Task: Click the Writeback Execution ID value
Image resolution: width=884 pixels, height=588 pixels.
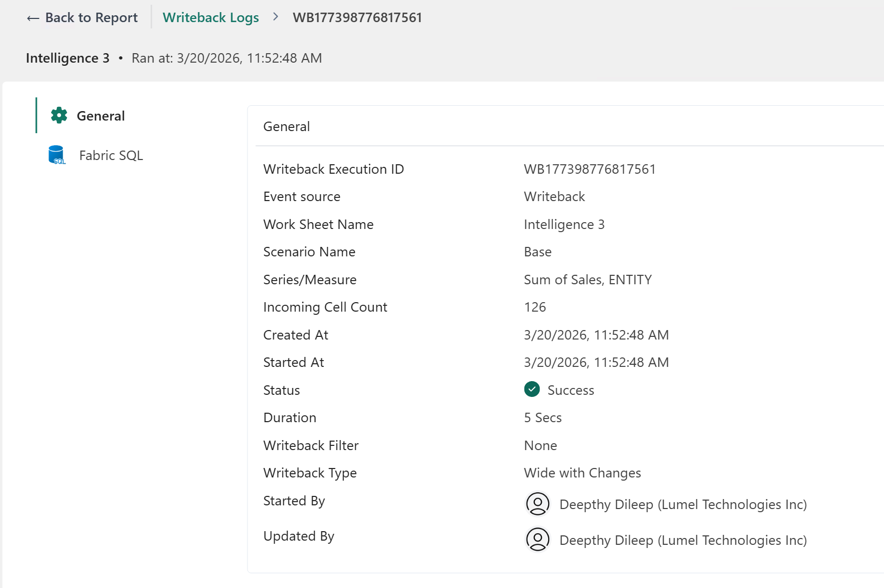Action: pyautogui.click(x=590, y=169)
